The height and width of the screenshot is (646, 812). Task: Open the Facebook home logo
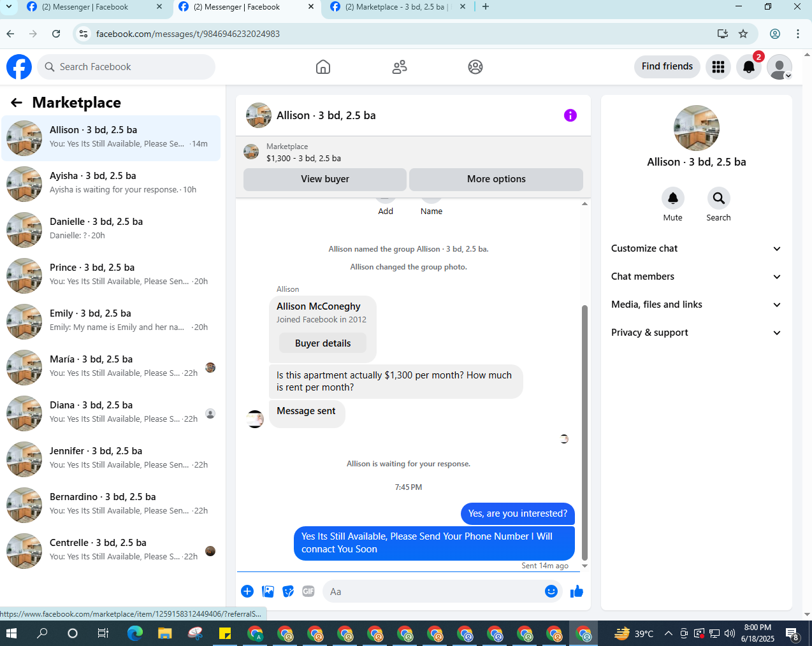[19, 67]
